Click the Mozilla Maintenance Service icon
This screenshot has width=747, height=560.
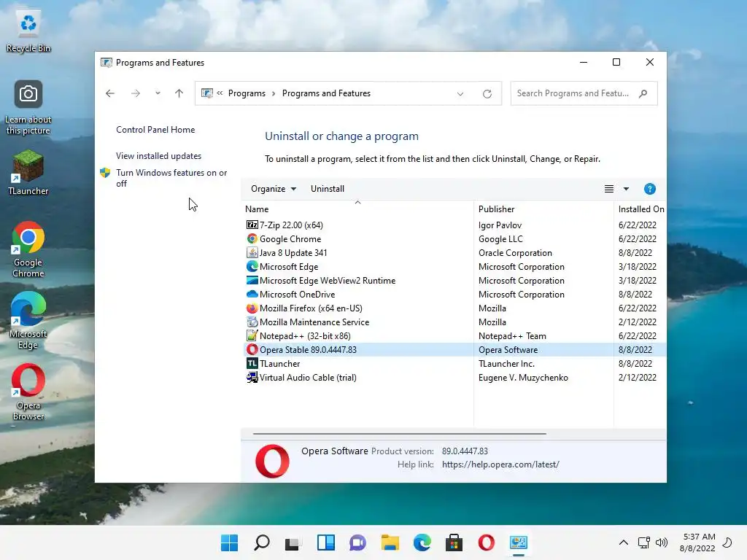coord(252,322)
